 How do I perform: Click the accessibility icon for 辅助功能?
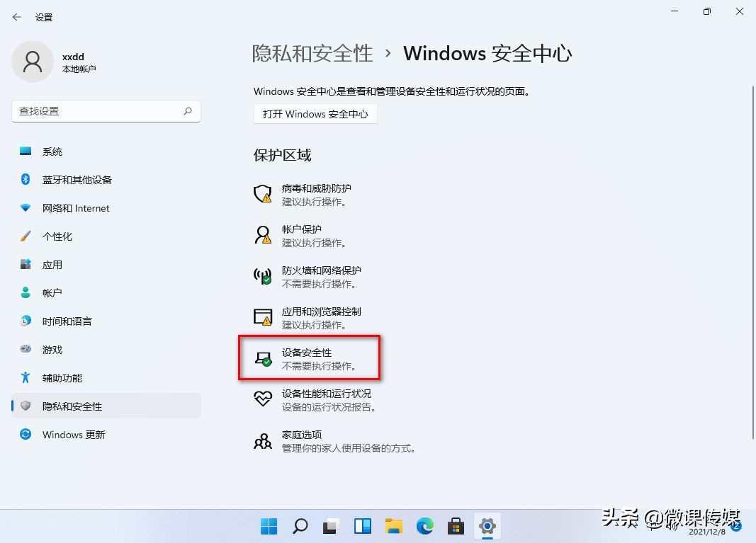(26, 377)
